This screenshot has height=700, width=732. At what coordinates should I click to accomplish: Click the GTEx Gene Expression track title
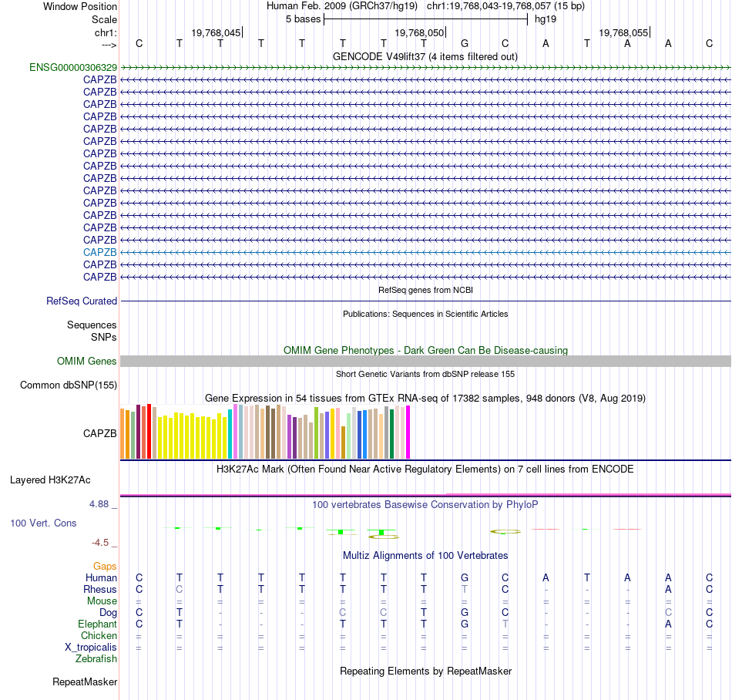[425, 399]
